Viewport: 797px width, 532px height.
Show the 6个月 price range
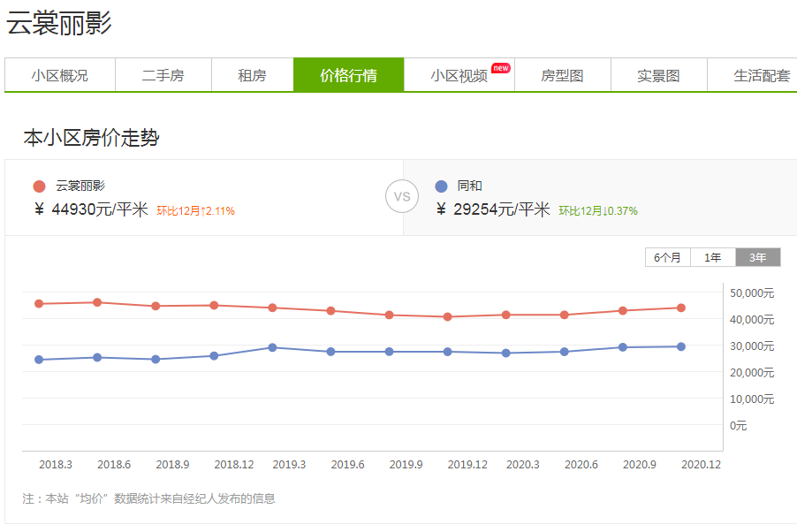[667, 257]
